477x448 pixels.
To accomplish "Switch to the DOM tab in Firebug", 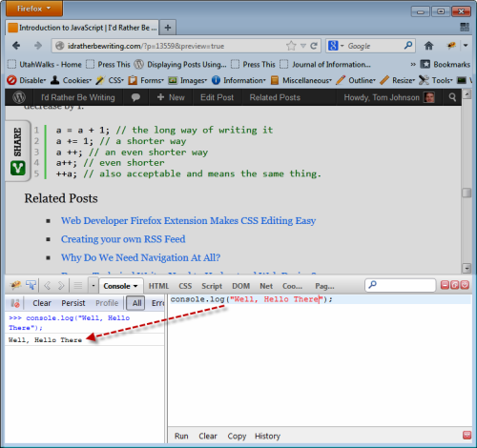I will (240, 286).
